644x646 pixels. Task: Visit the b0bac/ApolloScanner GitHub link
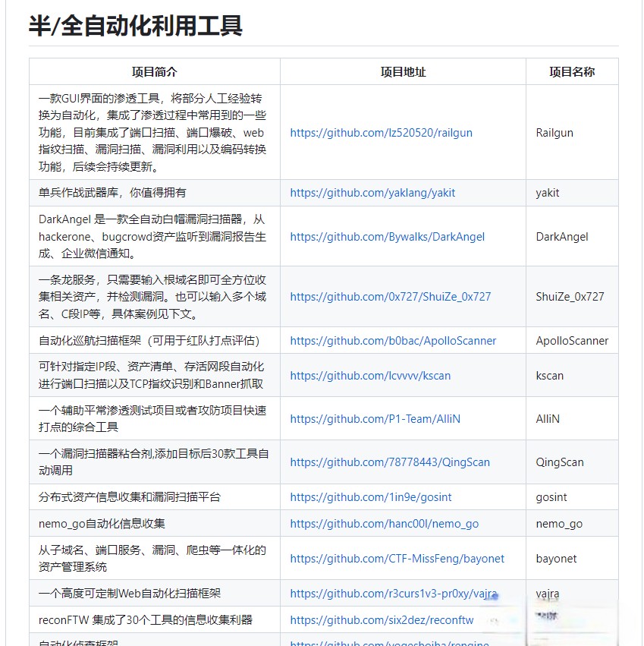(393, 341)
